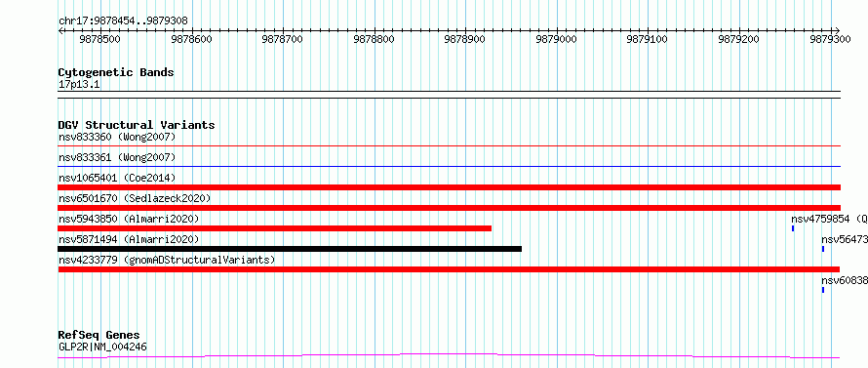
Task: Click the 17p13.1 band label
Action: click(x=79, y=85)
